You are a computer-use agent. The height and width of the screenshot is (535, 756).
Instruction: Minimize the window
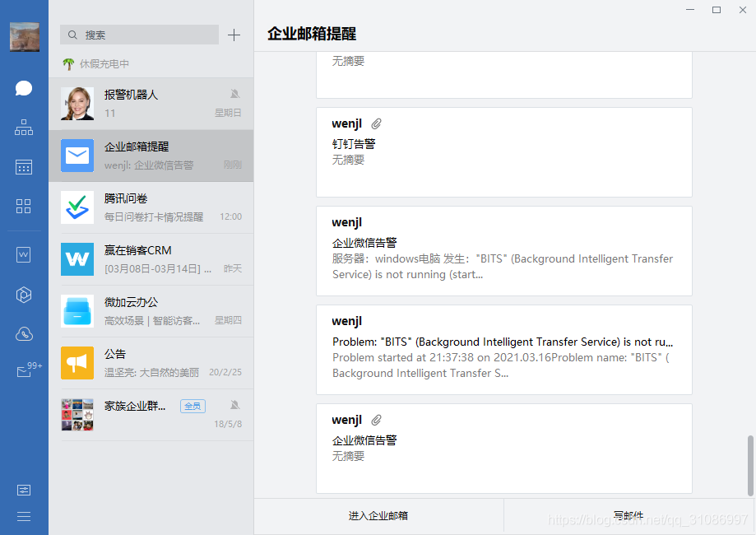[690, 10]
